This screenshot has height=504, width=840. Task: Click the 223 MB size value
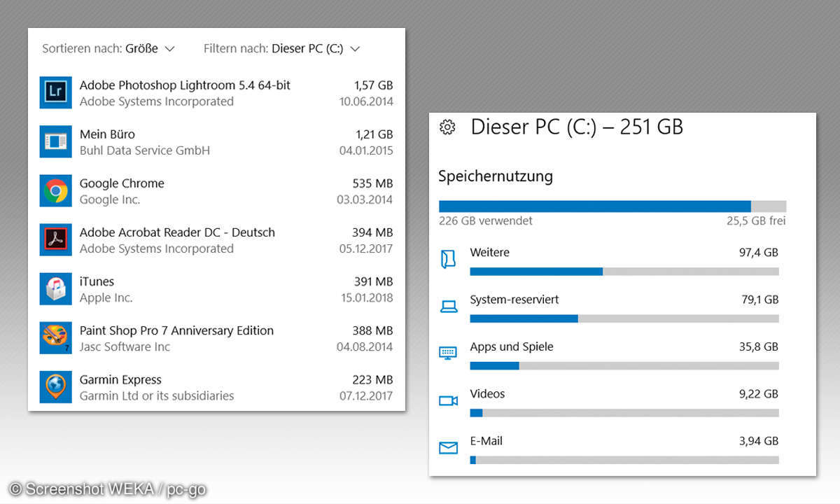[x=373, y=379]
